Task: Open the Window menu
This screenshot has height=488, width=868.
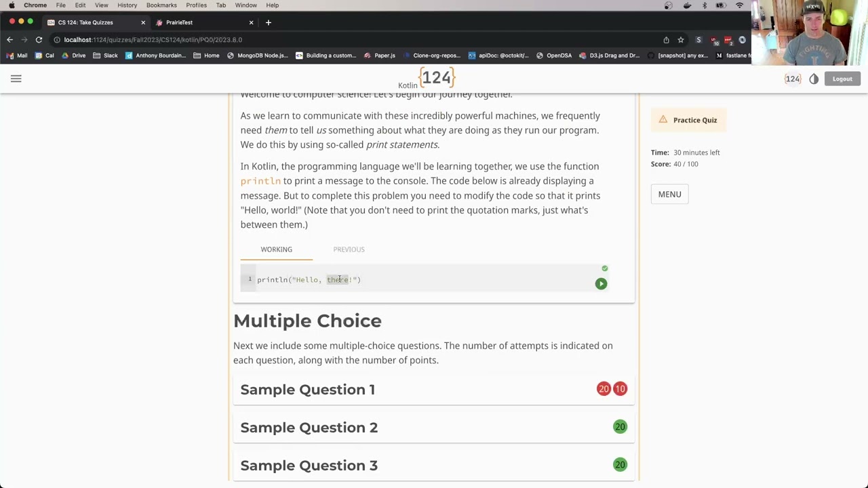Action: (245, 5)
